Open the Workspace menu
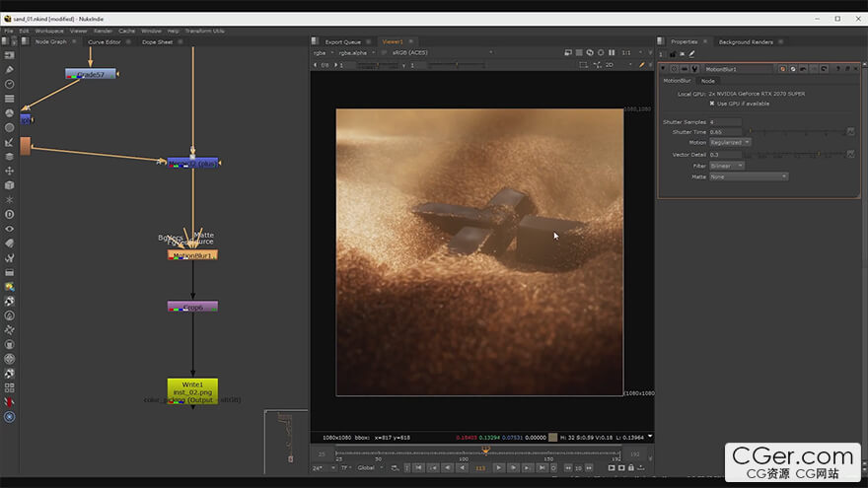The width and height of the screenshot is (868, 488). point(50,31)
